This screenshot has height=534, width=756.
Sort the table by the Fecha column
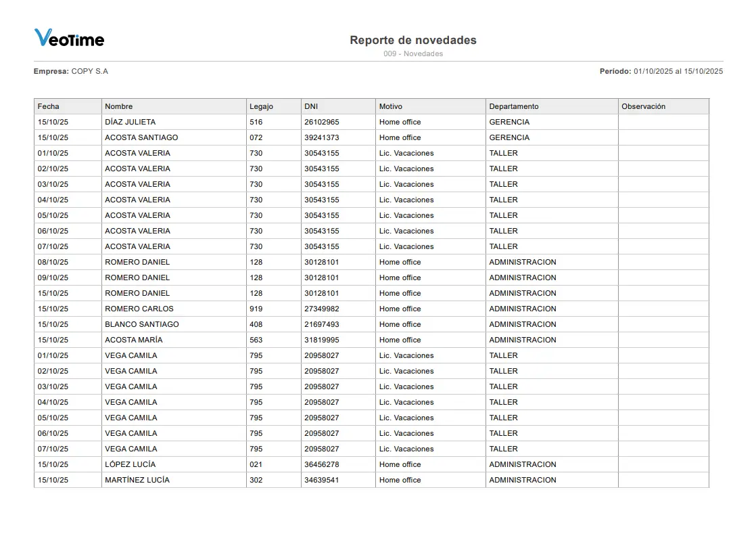[47, 106]
